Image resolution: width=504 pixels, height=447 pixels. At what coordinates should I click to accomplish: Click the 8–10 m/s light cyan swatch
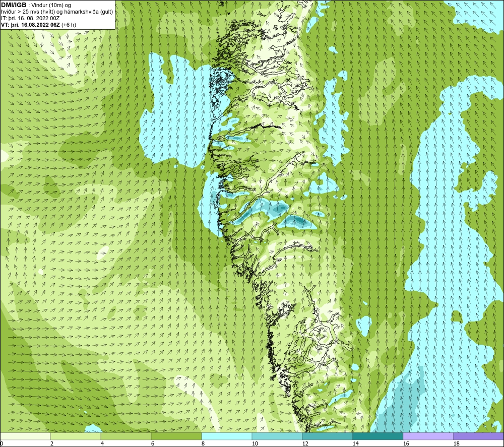pyautogui.click(x=227, y=436)
